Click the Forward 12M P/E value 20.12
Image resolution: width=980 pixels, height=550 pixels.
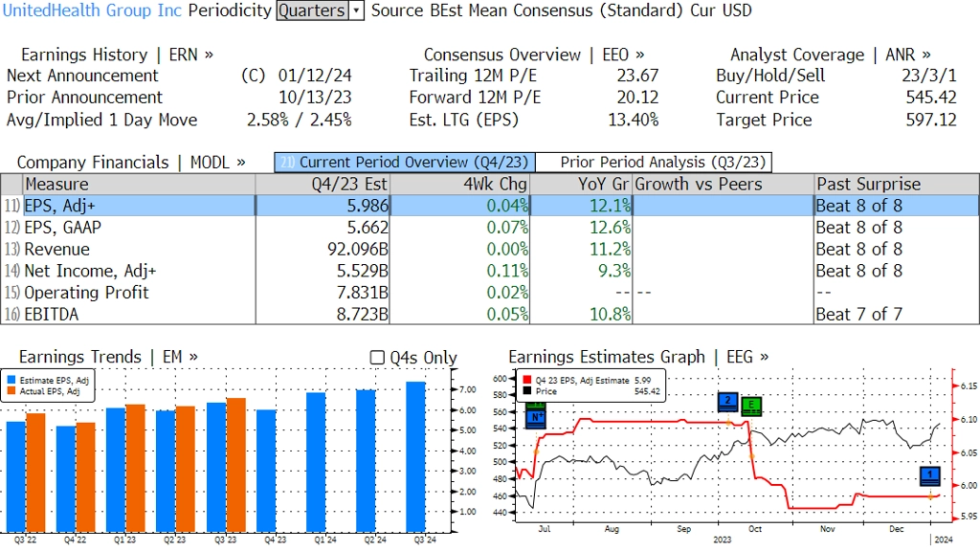637,98
